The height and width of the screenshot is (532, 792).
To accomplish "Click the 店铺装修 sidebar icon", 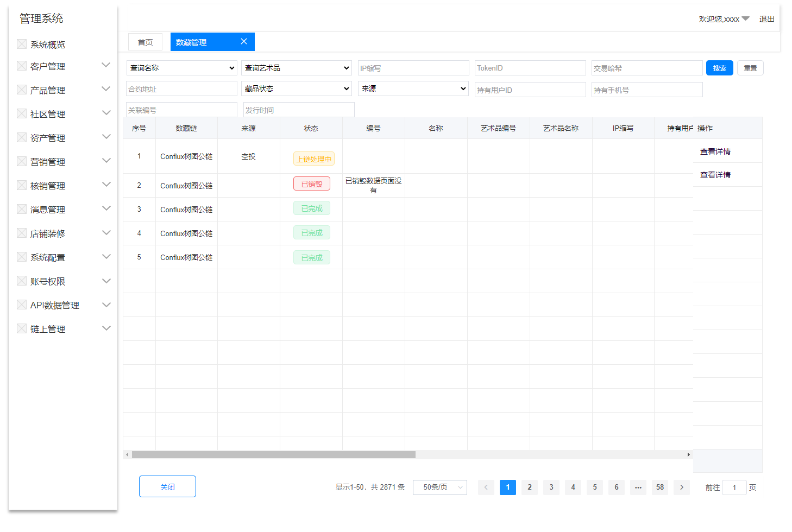I will 22,233.
